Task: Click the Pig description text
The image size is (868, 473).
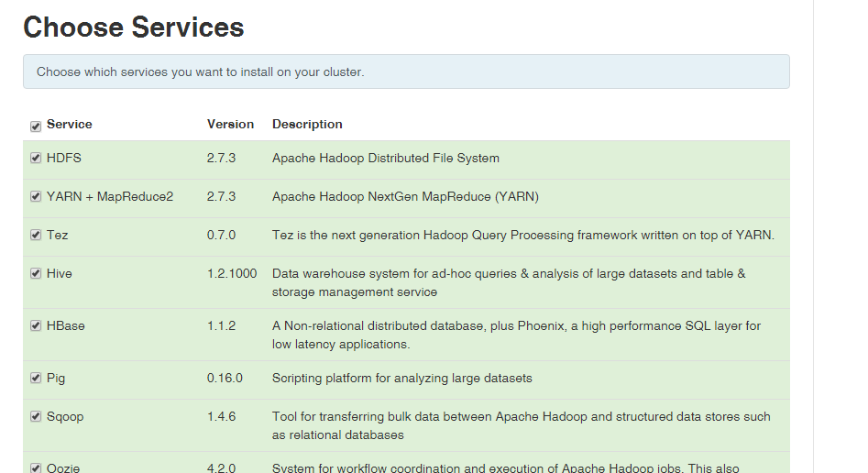Action: coord(401,378)
